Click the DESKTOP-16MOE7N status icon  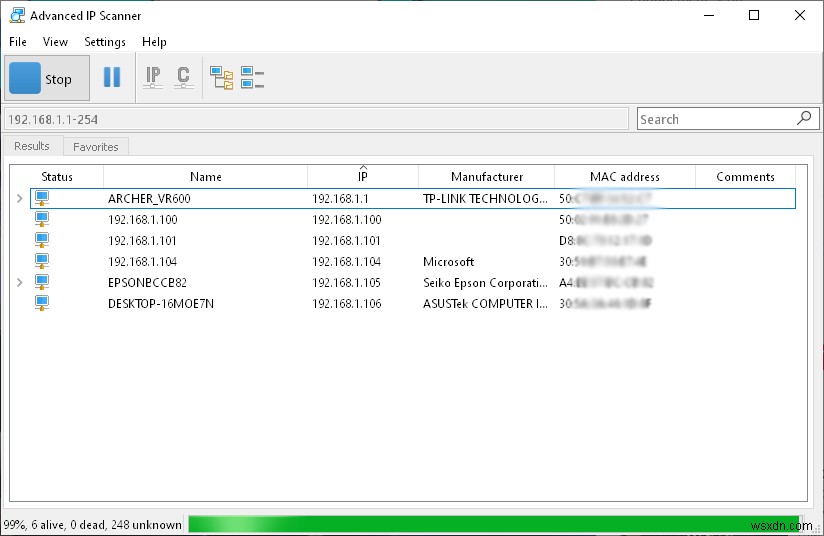[42, 303]
